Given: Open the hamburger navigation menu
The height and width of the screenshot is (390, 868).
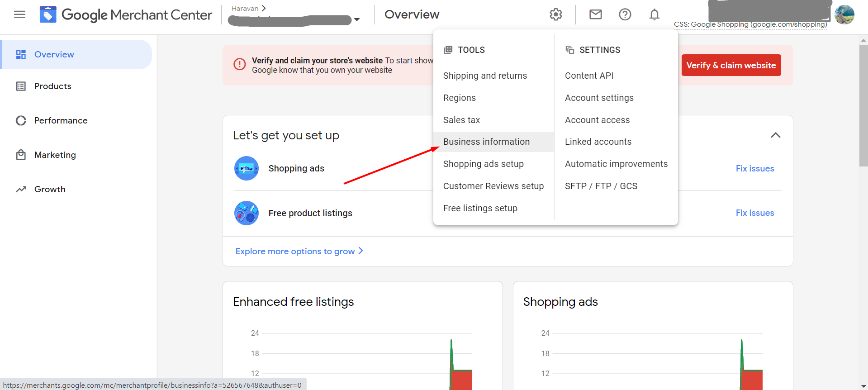Looking at the screenshot, I should [19, 14].
